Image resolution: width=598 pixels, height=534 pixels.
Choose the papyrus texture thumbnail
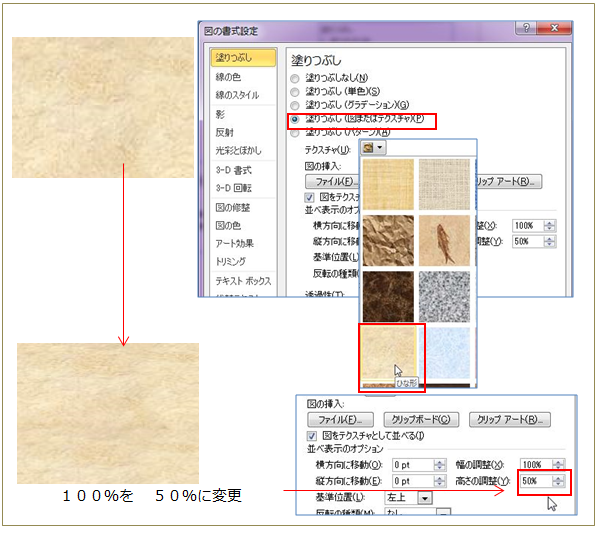click(x=388, y=185)
